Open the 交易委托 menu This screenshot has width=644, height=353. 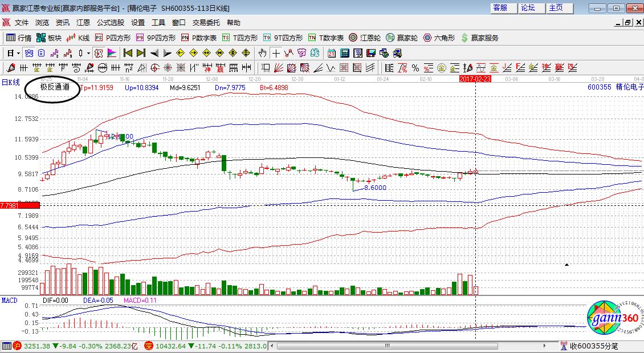tap(206, 23)
